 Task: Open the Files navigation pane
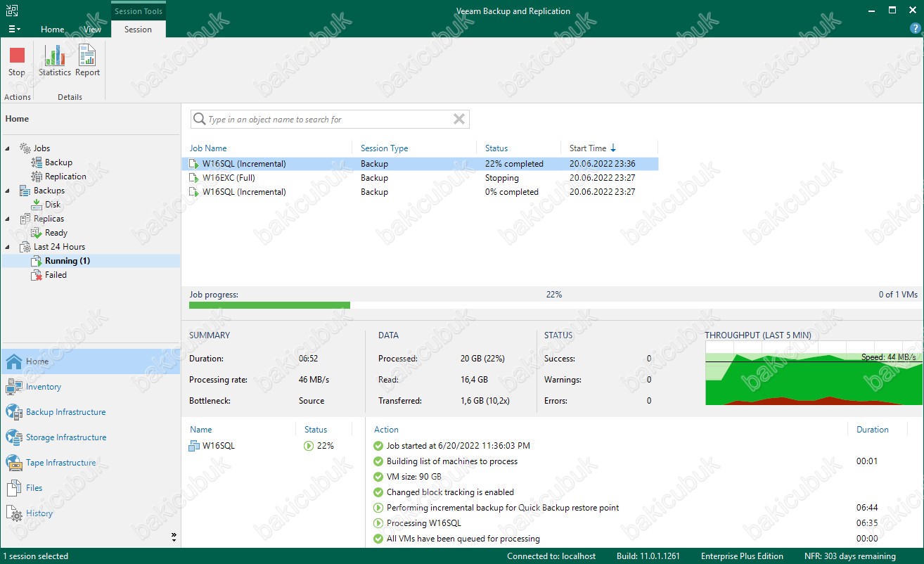coord(90,488)
